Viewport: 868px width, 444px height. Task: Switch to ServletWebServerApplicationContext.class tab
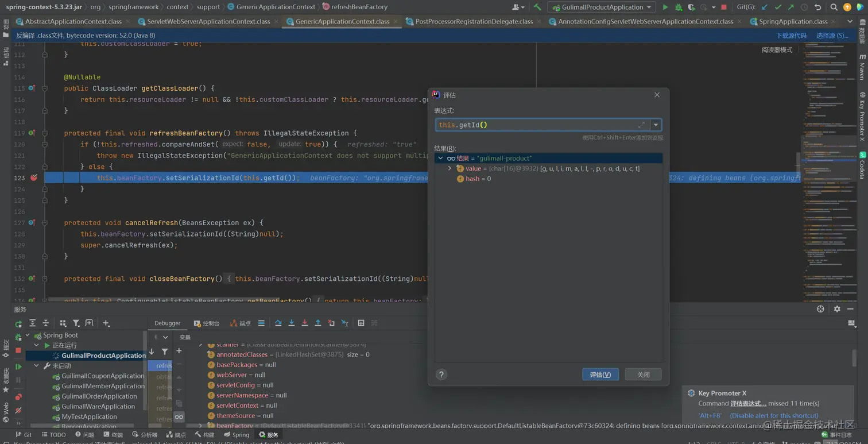click(208, 22)
